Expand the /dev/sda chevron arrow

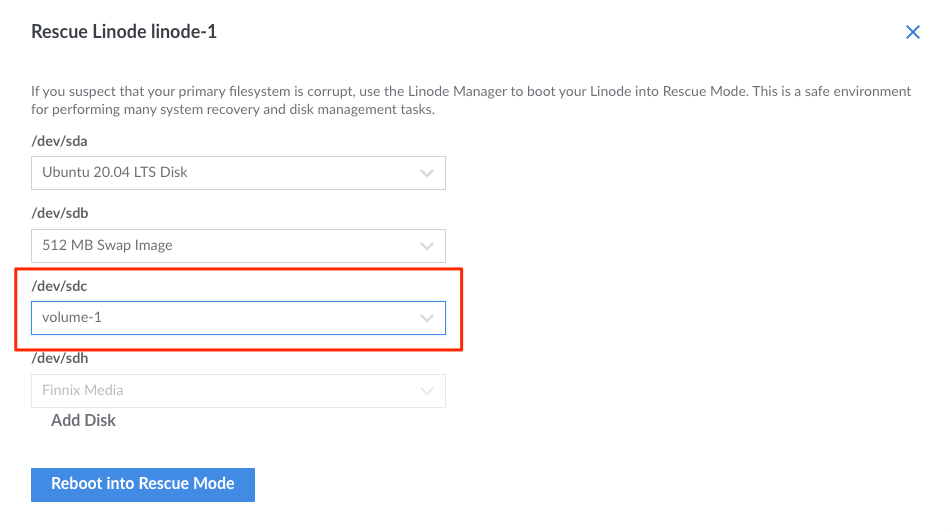coord(427,173)
